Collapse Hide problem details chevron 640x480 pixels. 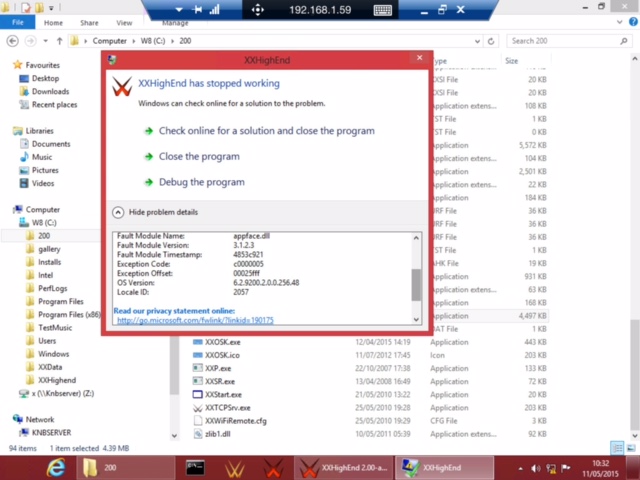(118, 212)
